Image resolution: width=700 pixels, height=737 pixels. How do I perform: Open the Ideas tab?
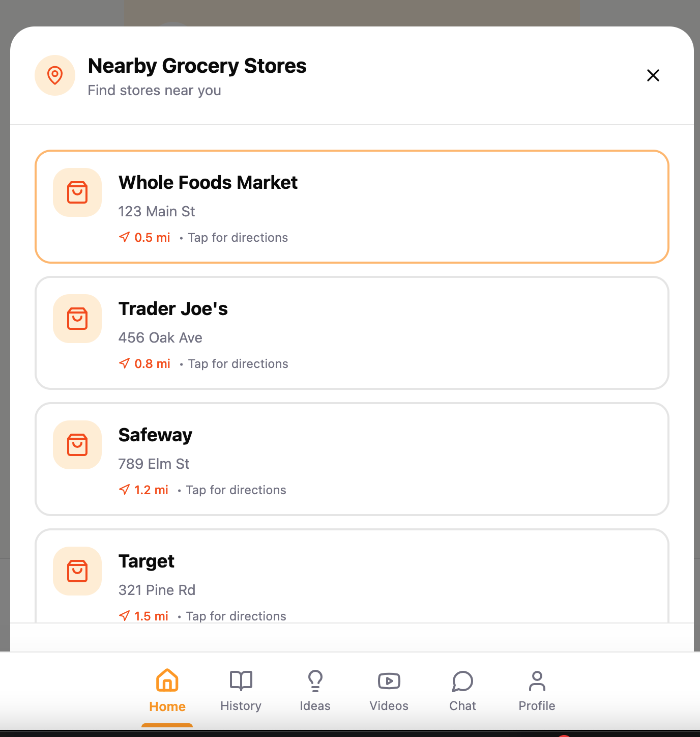315,691
